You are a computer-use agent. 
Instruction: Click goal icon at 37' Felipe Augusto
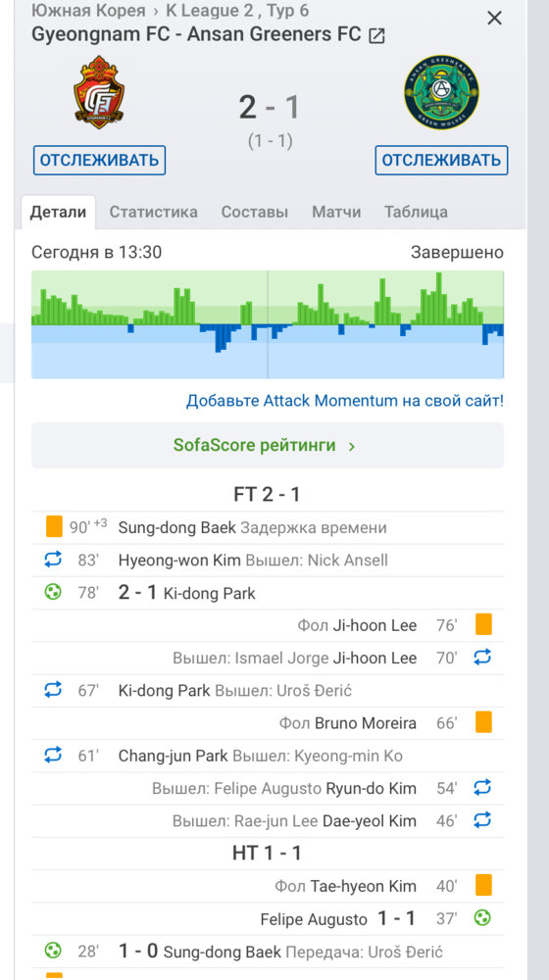(482, 918)
